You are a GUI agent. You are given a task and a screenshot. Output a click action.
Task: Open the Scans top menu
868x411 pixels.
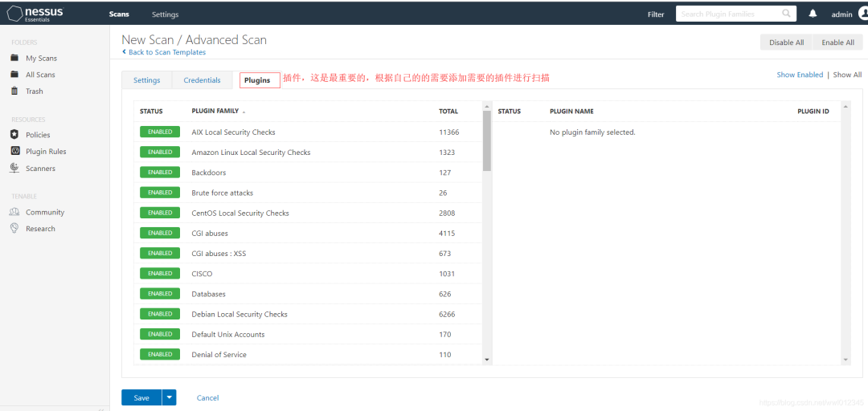119,14
